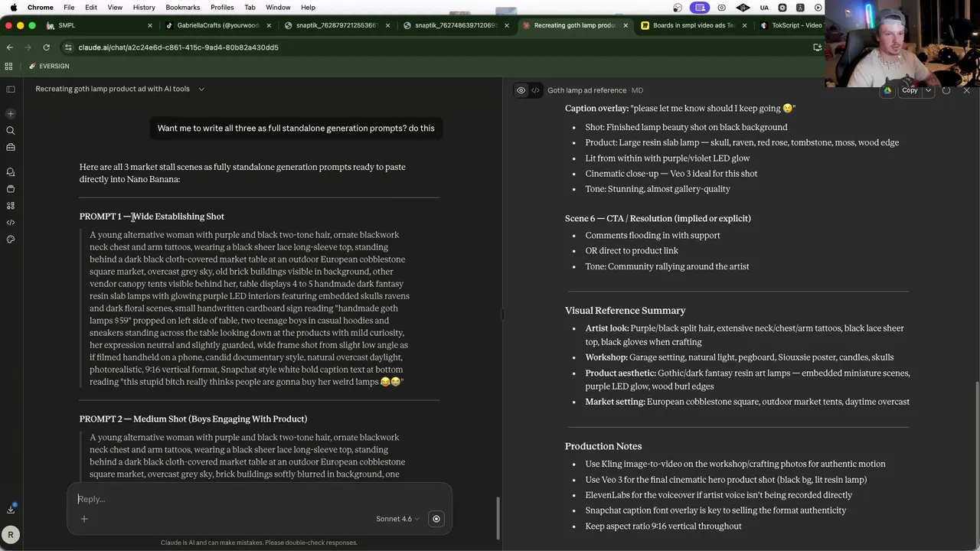
Task: Open the Tab menu
Action: (250, 7)
